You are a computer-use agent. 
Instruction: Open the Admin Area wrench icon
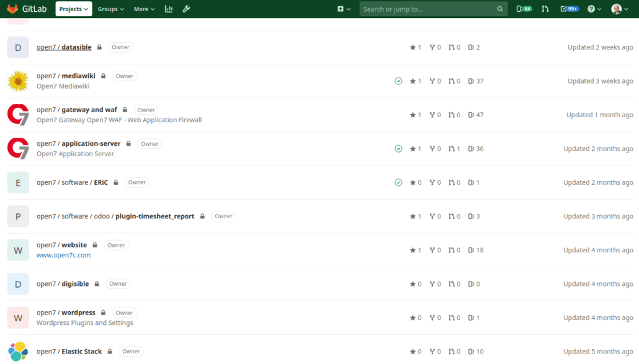click(186, 9)
